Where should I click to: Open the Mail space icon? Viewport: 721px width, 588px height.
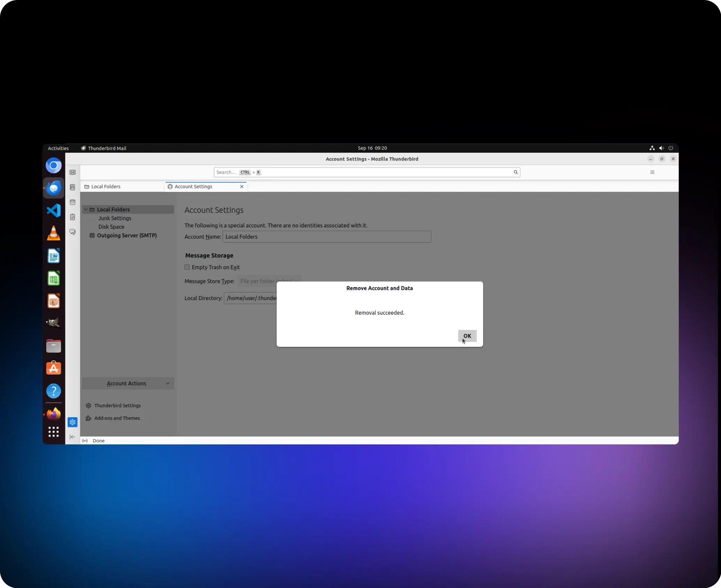(x=73, y=173)
